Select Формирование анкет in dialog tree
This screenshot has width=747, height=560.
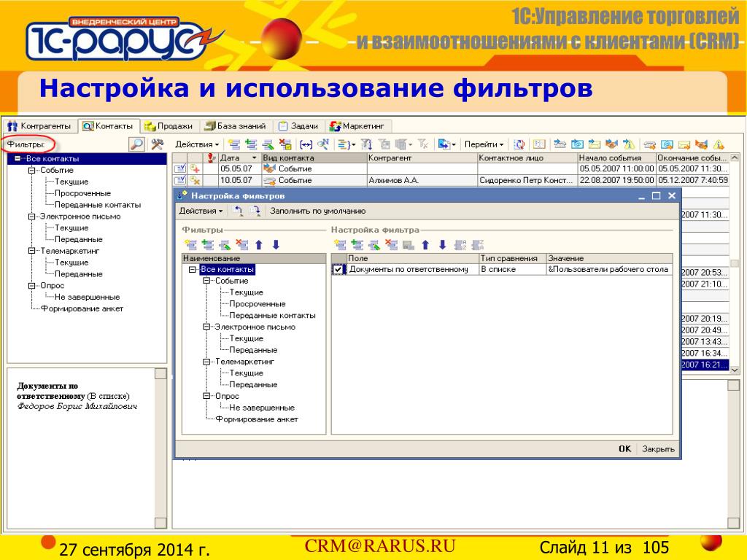[257, 419]
